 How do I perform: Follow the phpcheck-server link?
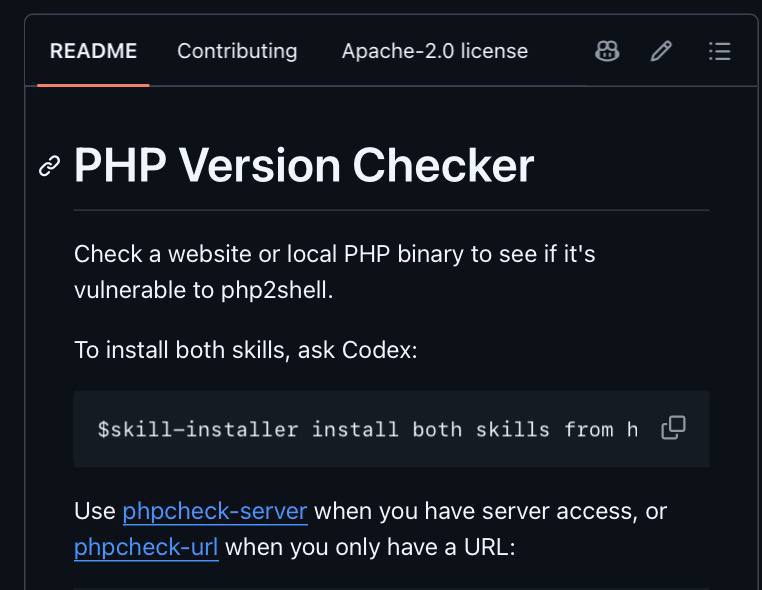(x=215, y=511)
